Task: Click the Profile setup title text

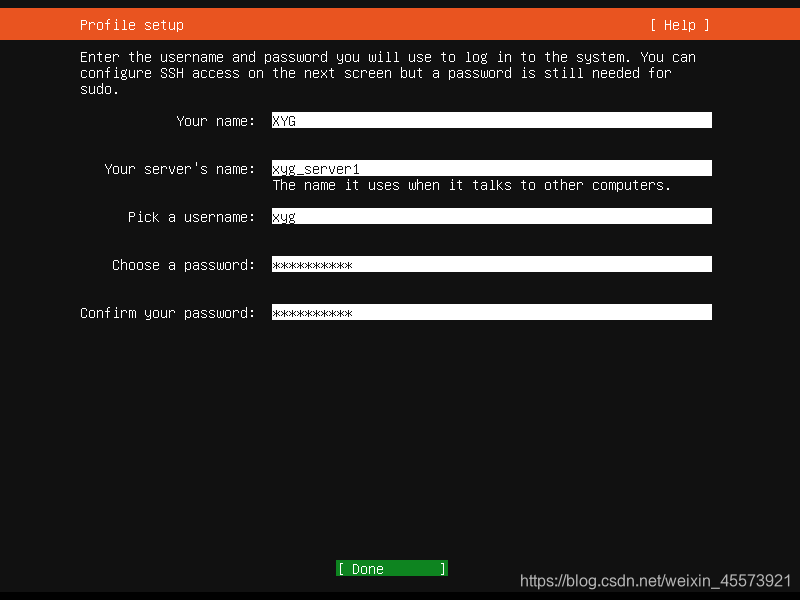Action: pos(132,25)
